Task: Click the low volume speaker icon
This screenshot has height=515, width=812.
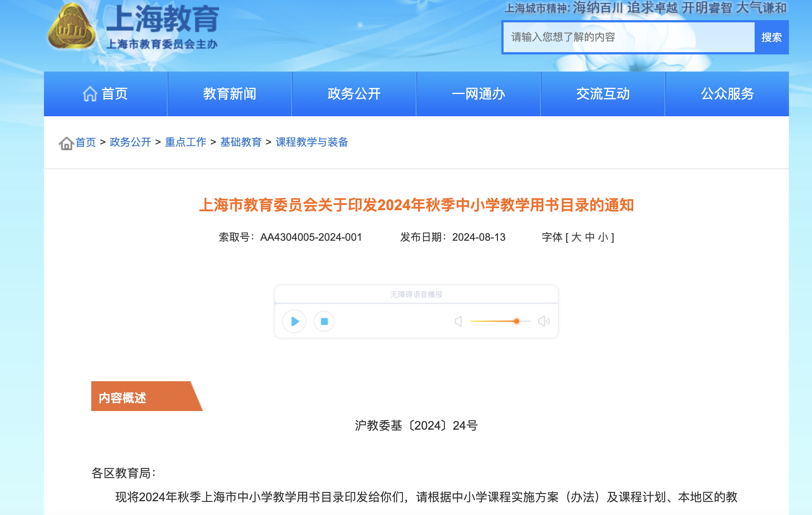Action: pos(459,321)
